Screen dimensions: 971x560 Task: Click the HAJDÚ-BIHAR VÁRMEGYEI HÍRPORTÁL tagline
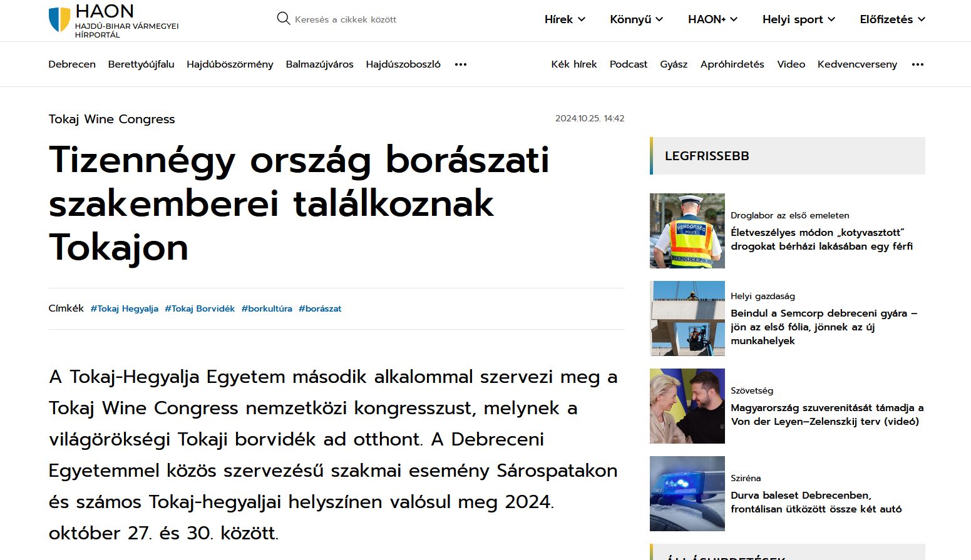pos(127,30)
